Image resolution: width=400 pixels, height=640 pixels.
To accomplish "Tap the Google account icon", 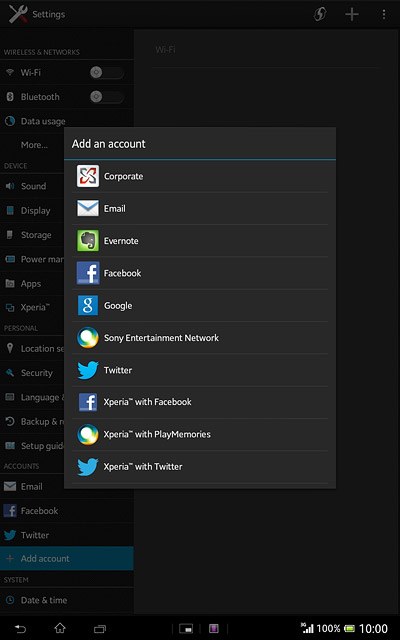I will 88,305.
